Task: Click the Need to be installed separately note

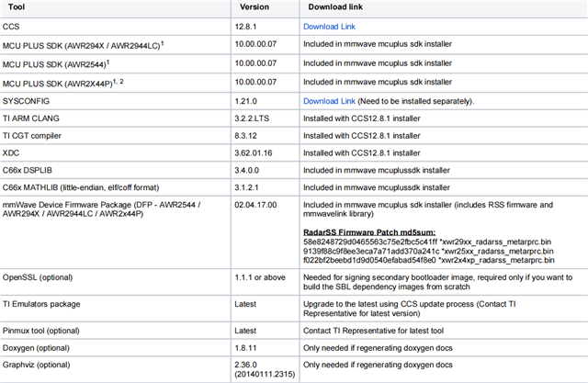Action: tap(416, 101)
